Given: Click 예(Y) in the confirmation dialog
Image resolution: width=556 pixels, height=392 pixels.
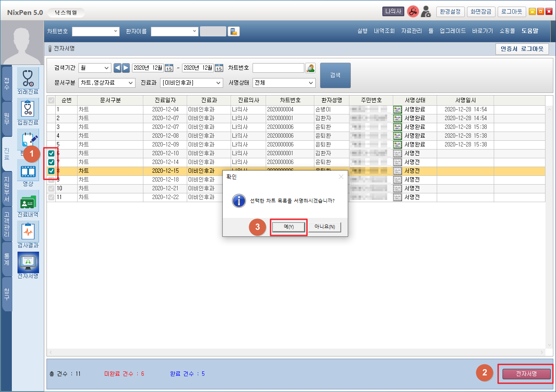Looking at the screenshot, I should [x=288, y=227].
